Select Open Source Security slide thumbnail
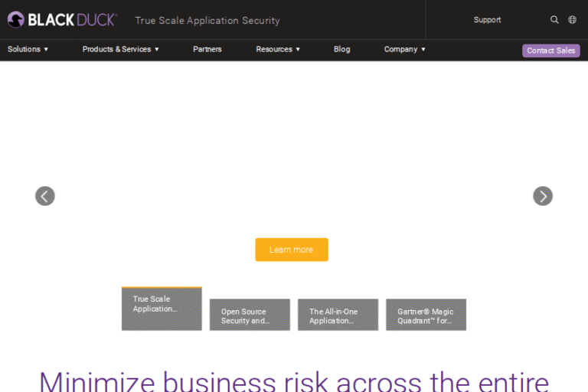The width and height of the screenshot is (588, 392). point(250,315)
